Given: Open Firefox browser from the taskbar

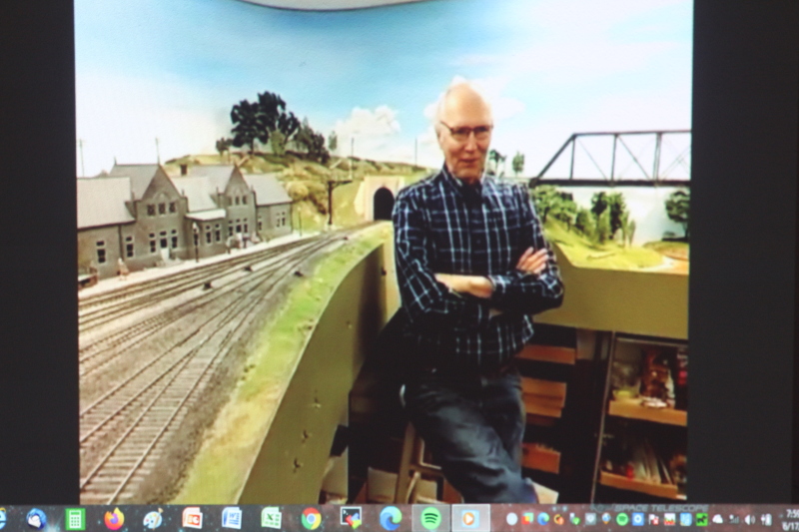Looking at the screenshot, I should (x=114, y=518).
